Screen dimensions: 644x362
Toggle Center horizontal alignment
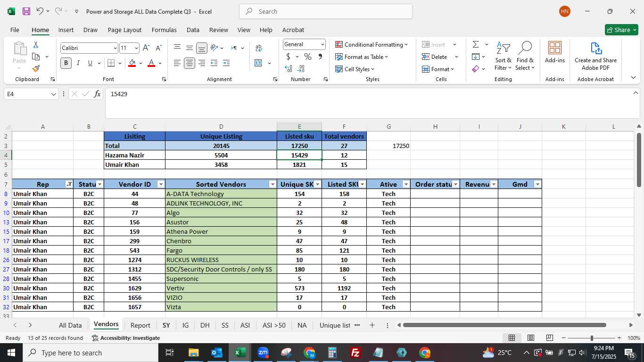tap(190, 63)
